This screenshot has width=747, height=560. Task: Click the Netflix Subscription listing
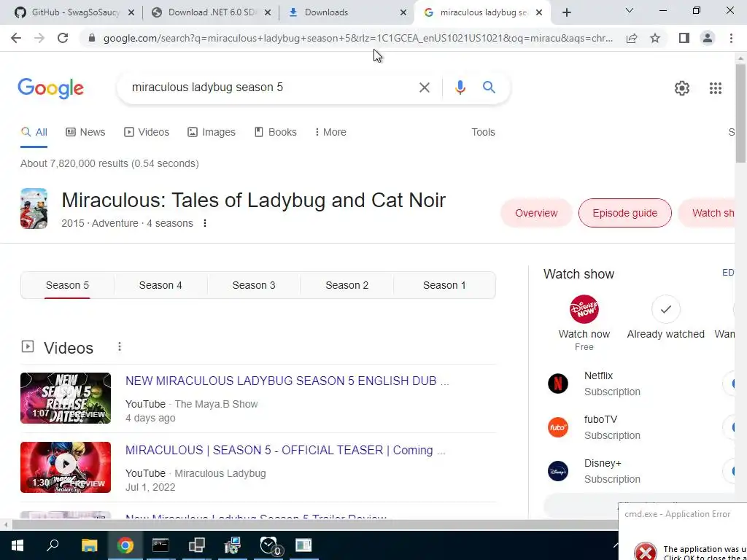[612, 384]
